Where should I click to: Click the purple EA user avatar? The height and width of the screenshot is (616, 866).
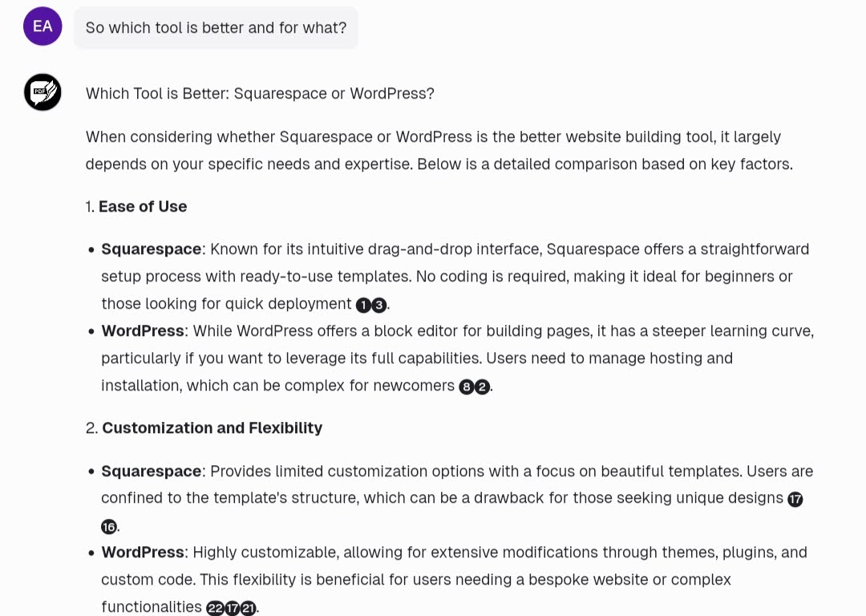coord(42,26)
